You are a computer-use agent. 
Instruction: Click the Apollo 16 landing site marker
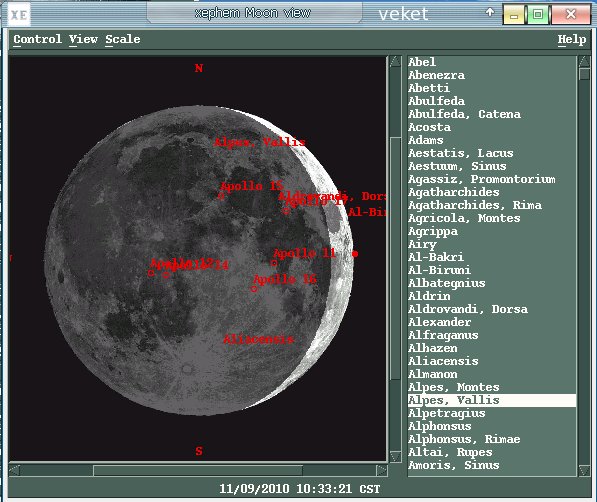[254, 289]
